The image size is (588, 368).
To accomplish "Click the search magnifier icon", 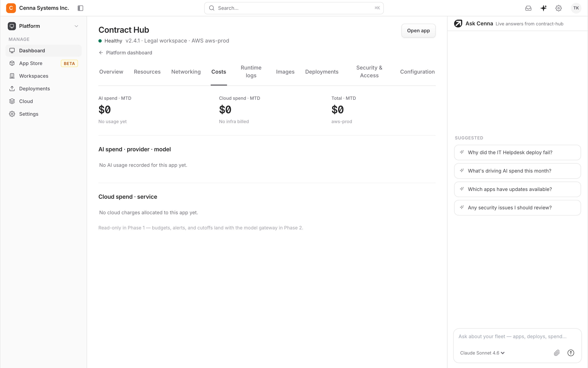I will click(x=212, y=8).
